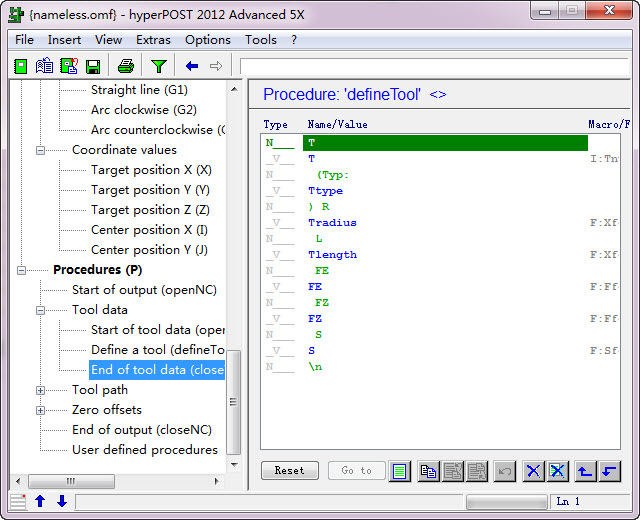Screen dimensions: 640x520
Task: Select Center position X (I) item
Action: tap(149, 230)
